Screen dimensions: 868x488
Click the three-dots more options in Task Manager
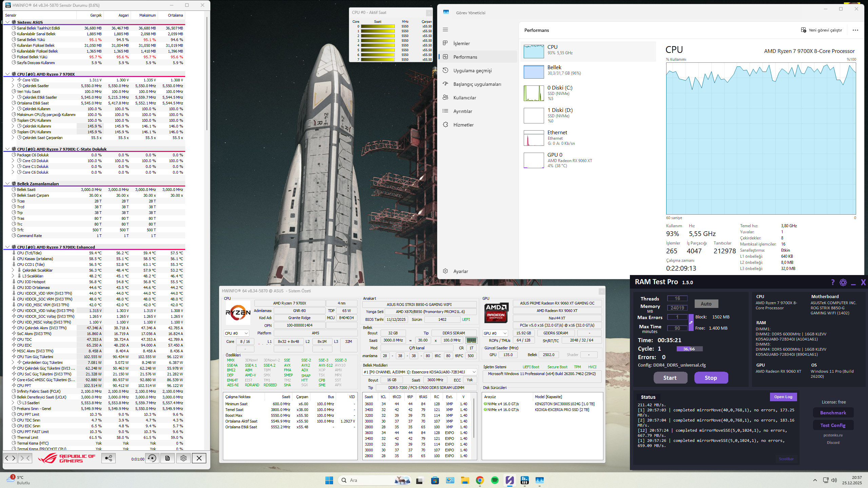(x=855, y=30)
